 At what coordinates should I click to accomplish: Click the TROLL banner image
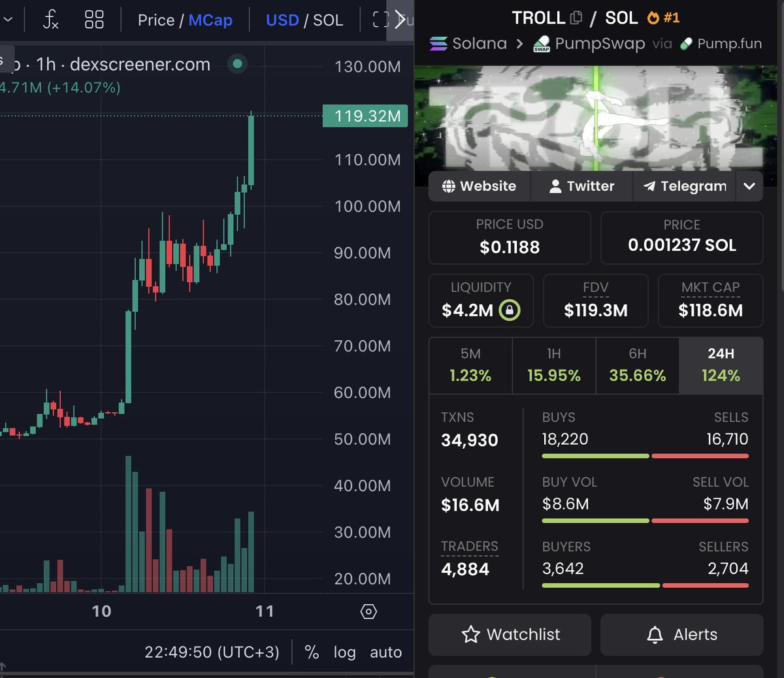tap(596, 118)
